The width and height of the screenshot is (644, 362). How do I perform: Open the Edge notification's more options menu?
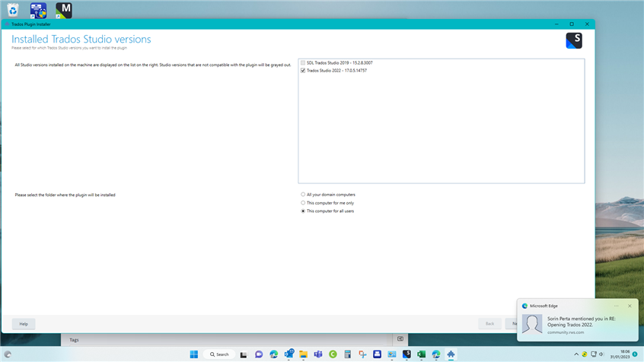point(616,306)
